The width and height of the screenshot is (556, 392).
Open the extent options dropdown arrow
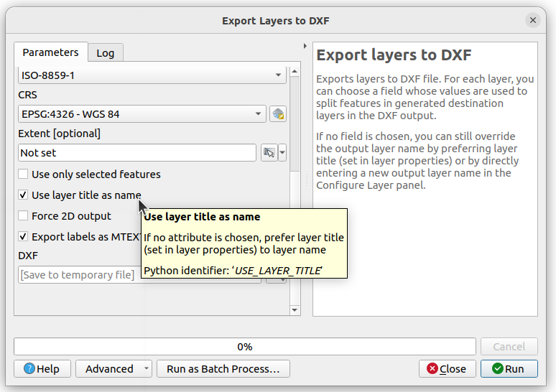(282, 153)
